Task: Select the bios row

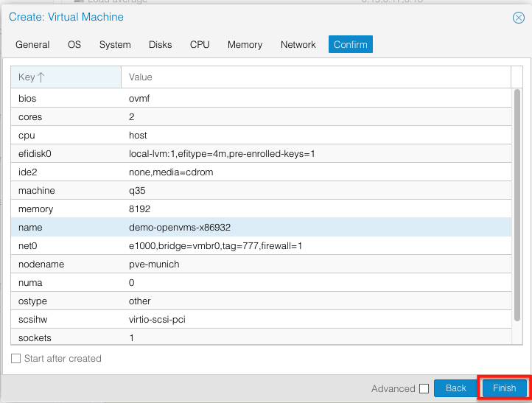Action: tap(261, 99)
